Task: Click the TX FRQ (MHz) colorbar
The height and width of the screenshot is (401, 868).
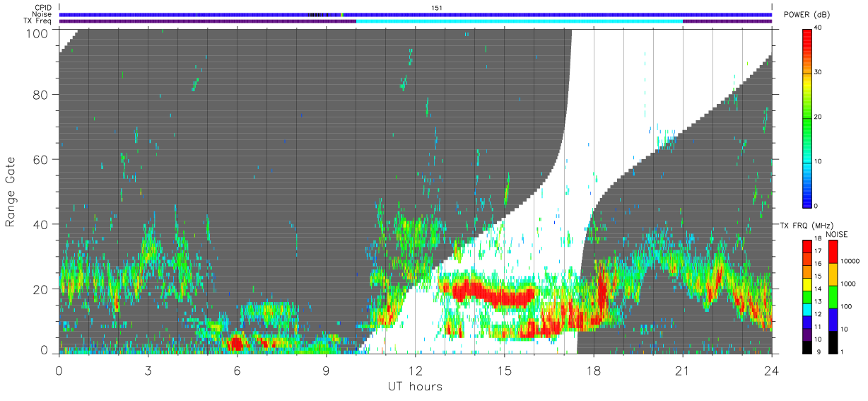Action: (x=807, y=296)
